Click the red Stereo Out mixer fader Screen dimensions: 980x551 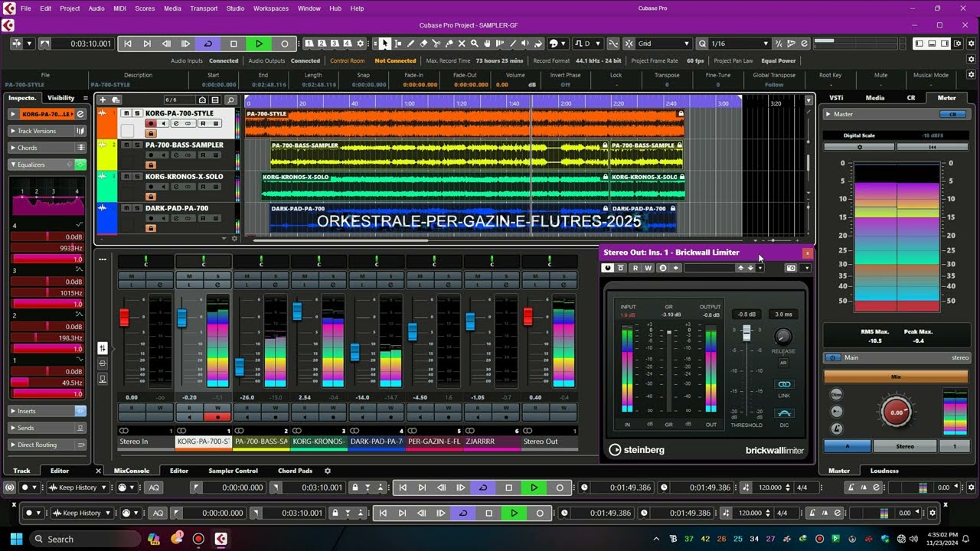(x=528, y=316)
